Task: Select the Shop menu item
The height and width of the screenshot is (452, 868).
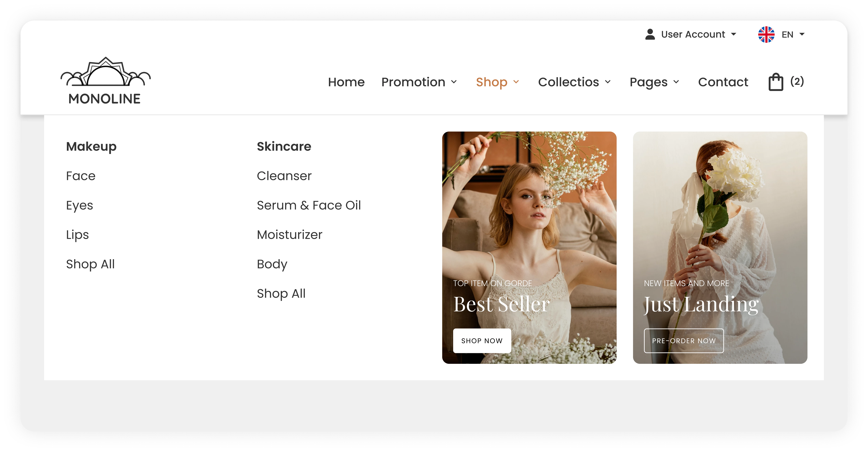Action: pyautogui.click(x=492, y=82)
